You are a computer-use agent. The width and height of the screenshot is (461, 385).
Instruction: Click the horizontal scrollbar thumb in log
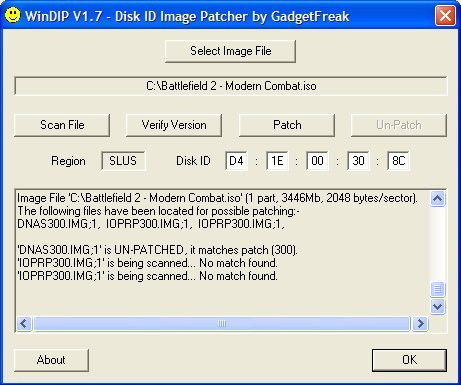[221, 323]
